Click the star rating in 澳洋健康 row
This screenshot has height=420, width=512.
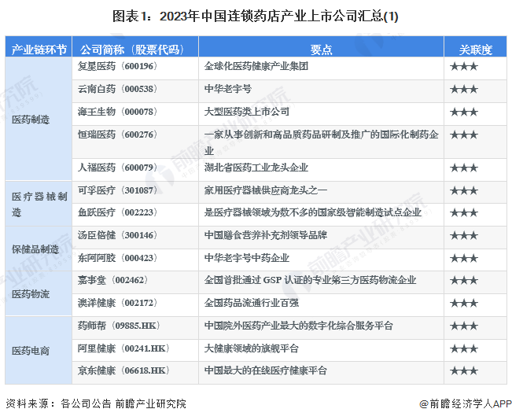tap(464, 304)
